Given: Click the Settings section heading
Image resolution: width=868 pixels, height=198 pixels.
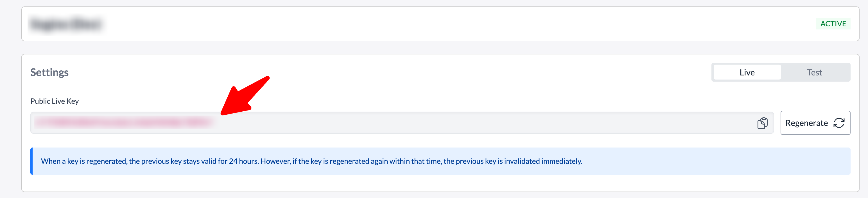Looking at the screenshot, I should 49,73.
